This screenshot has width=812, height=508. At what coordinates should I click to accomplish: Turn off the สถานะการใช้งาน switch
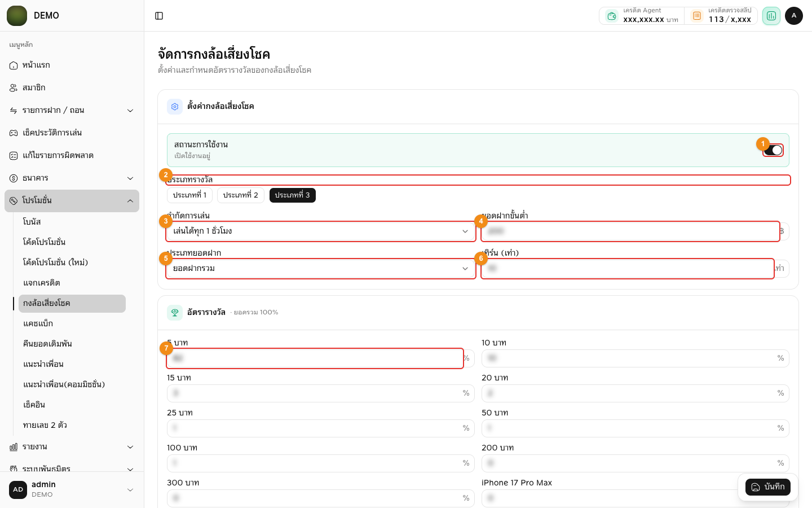click(x=773, y=150)
